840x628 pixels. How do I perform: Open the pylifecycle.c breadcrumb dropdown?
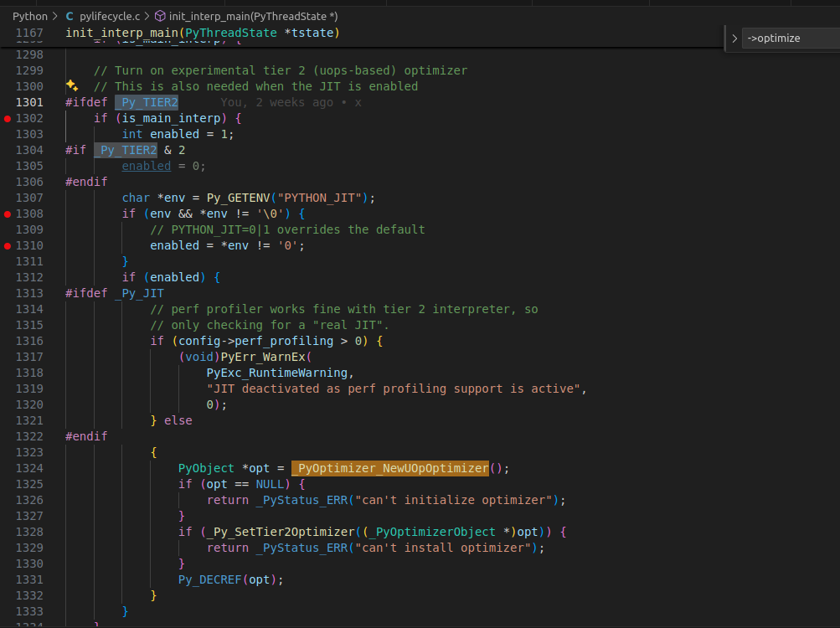pos(109,16)
